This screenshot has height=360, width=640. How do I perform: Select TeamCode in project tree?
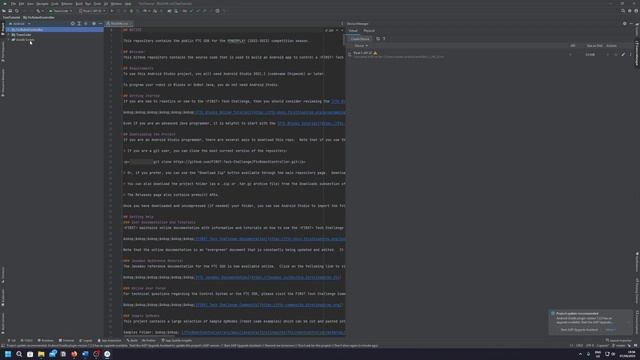coord(23,35)
